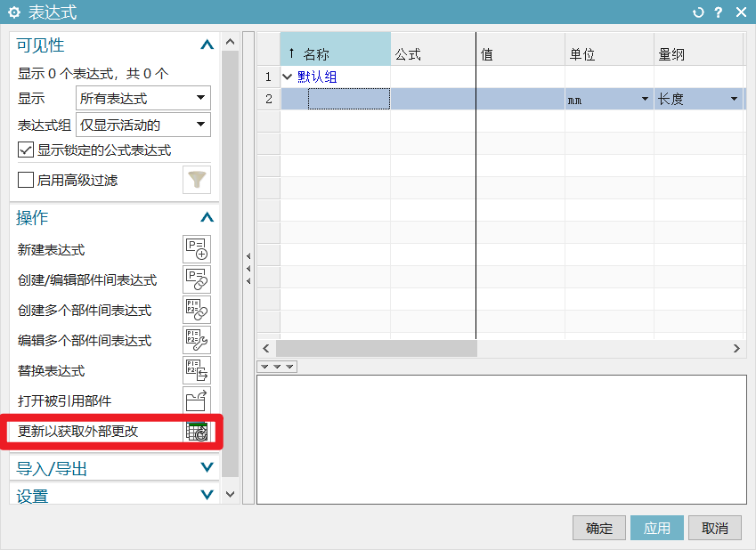Click Create Multiple Interpart Expressions (创建多个部件间表达式) icon
The width and height of the screenshot is (756, 550).
[x=197, y=310]
